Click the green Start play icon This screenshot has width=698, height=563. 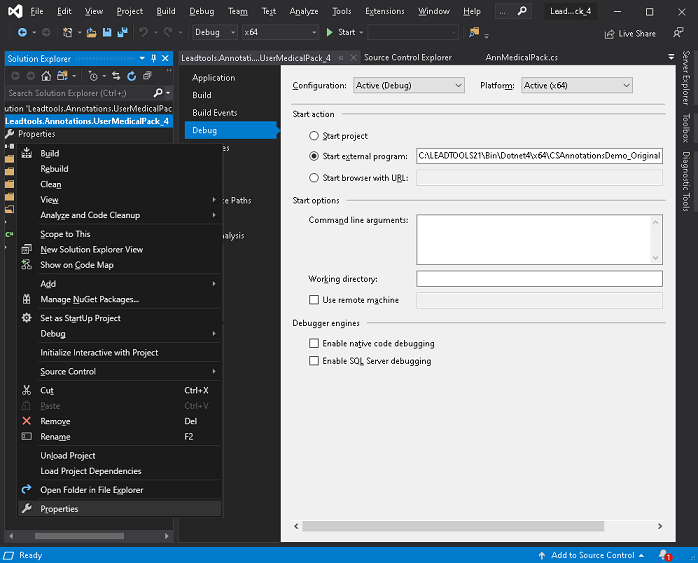pos(329,32)
